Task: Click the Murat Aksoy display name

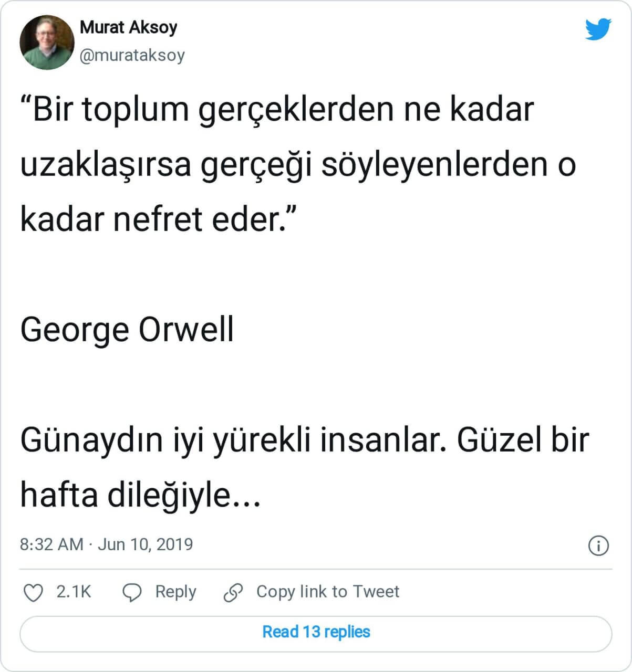Action: [128, 27]
